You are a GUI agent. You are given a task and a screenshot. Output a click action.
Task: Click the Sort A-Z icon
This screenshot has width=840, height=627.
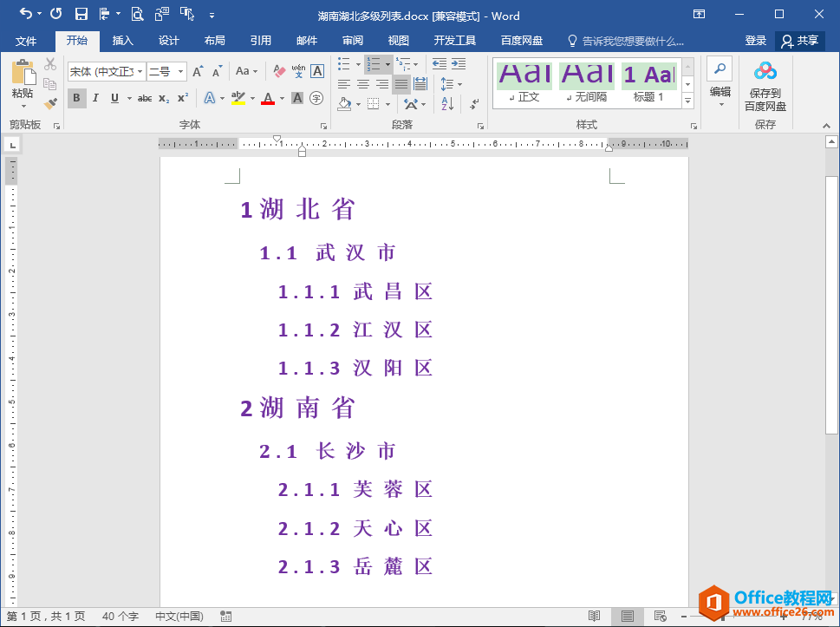pyautogui.click(x=447, y=104)
